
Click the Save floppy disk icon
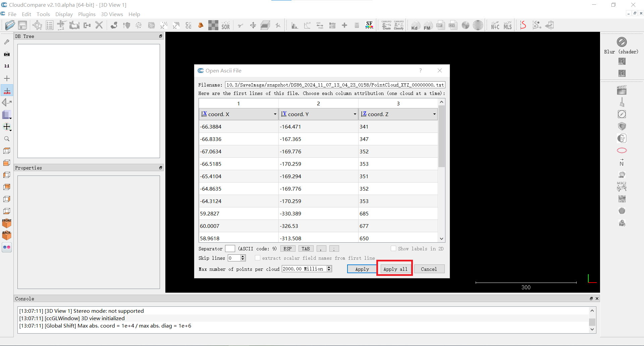[22, 25]
